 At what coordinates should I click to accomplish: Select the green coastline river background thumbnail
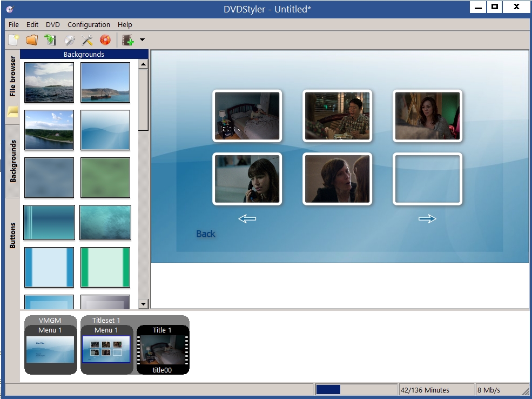pyautogui.click(x=49, y=130)
